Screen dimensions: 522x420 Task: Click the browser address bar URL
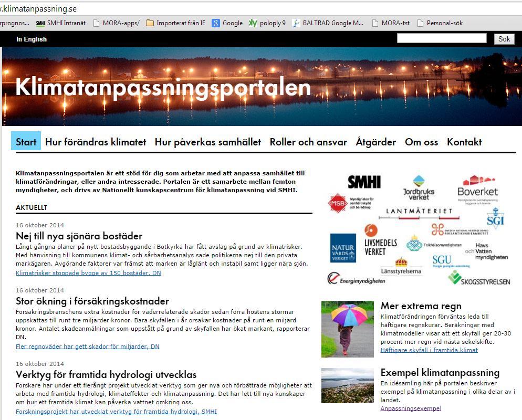point(39,9)
